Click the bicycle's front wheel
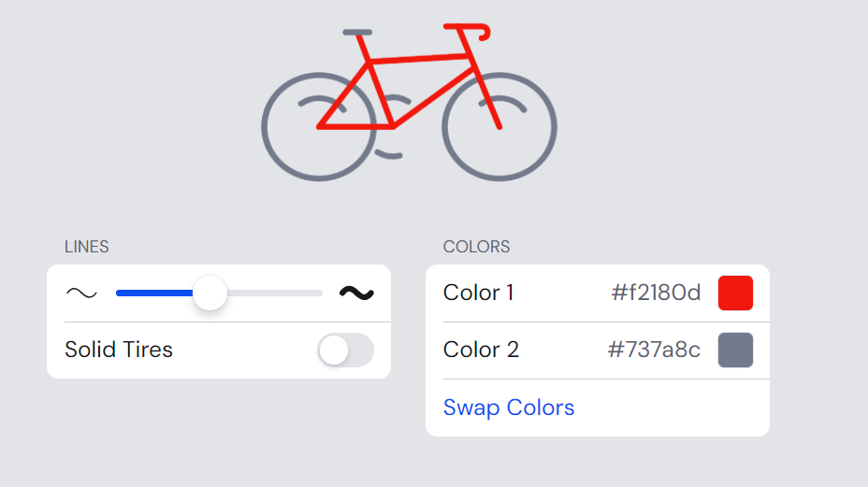 [499, 127]
